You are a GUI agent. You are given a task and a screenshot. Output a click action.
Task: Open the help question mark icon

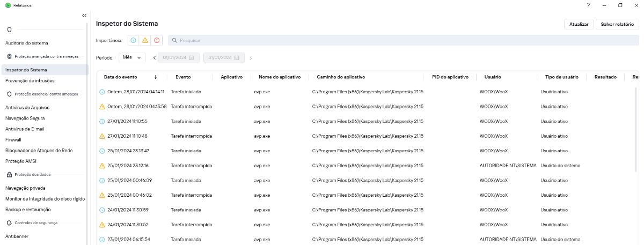588,5
